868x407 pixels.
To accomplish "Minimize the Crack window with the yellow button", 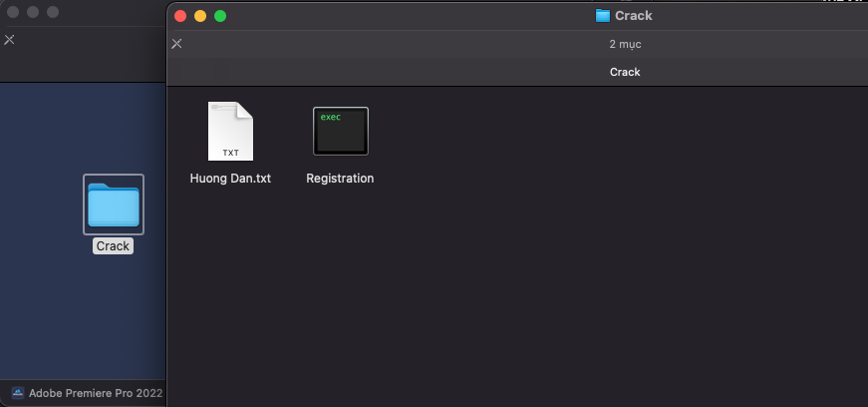I will 200,16.
